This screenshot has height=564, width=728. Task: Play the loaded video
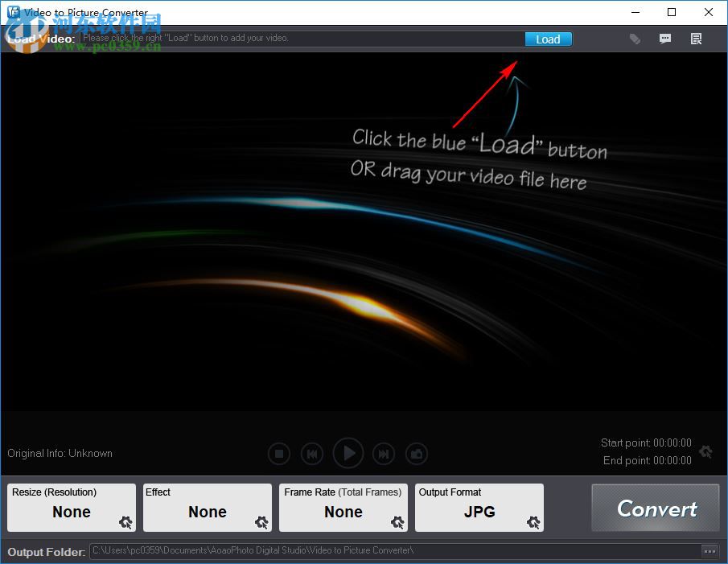[x=348, y=453]
